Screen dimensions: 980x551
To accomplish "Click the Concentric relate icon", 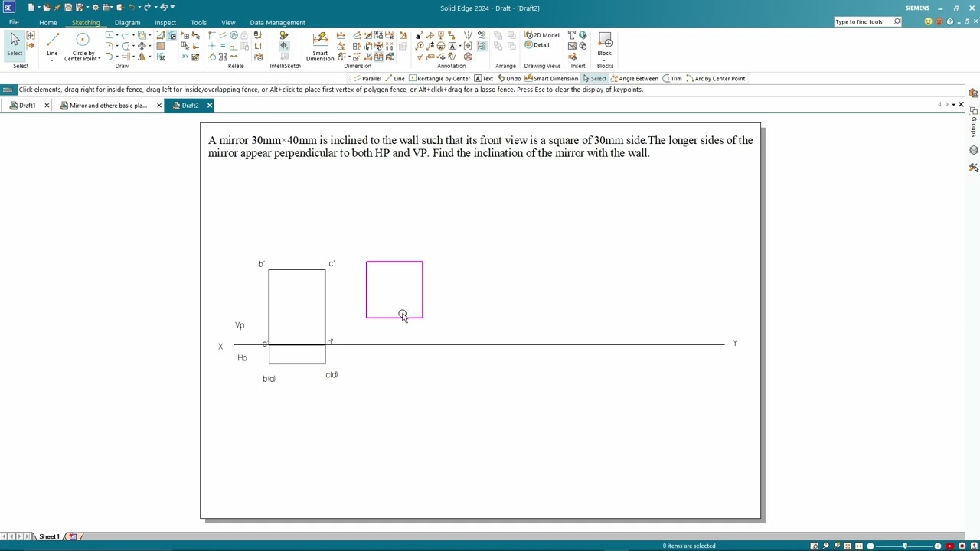I will (234, 35).
